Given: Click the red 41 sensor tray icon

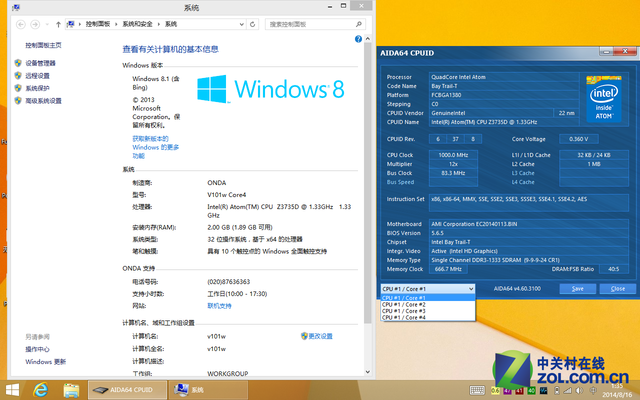Looking at the screenshot, I should [x=519, y=391].
